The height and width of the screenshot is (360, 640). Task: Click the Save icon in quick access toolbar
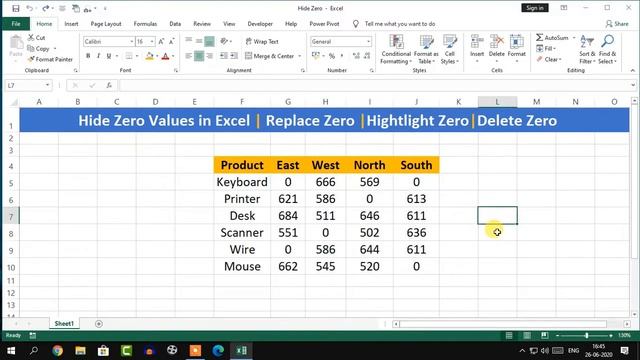(x=16, y=8)
